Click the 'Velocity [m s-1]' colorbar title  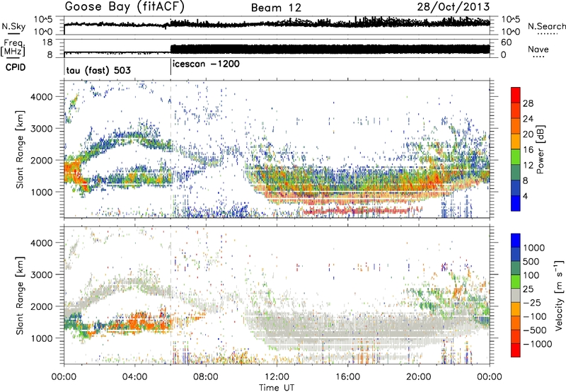[x=559, y=295]
